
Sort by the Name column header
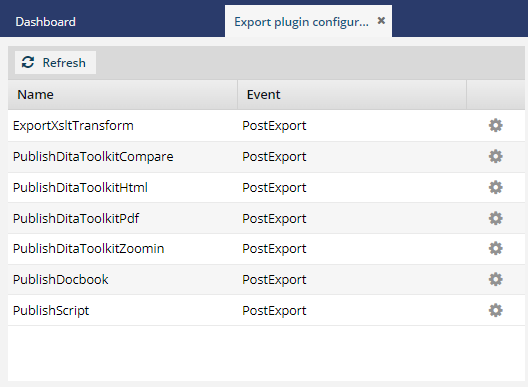35,95
